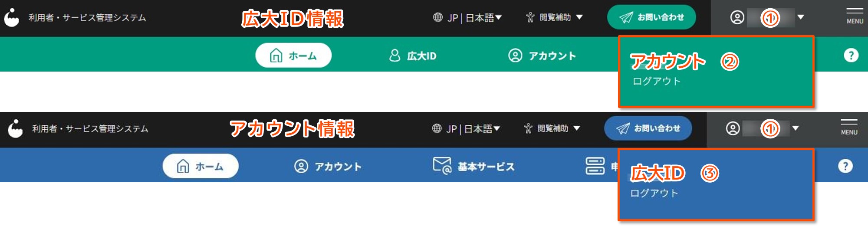Open 閲覧補助 dropdown in upper header
Viewport: 868px width, 226px height.
554,17
